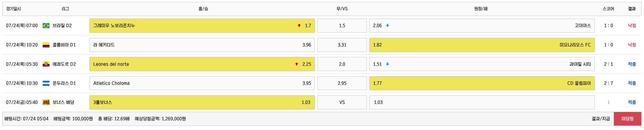Click the bonus odds league icon
644x130 pixels.
(x=46, y=102)
